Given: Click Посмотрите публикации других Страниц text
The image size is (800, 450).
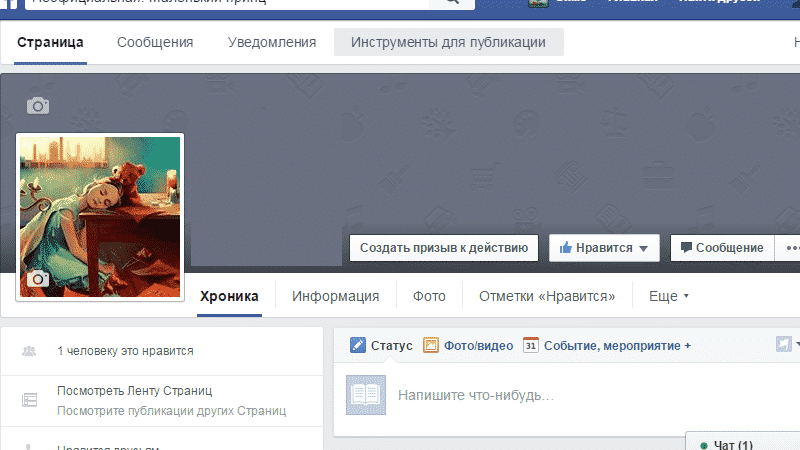Looking at the screenshot, I should [171, 411].
